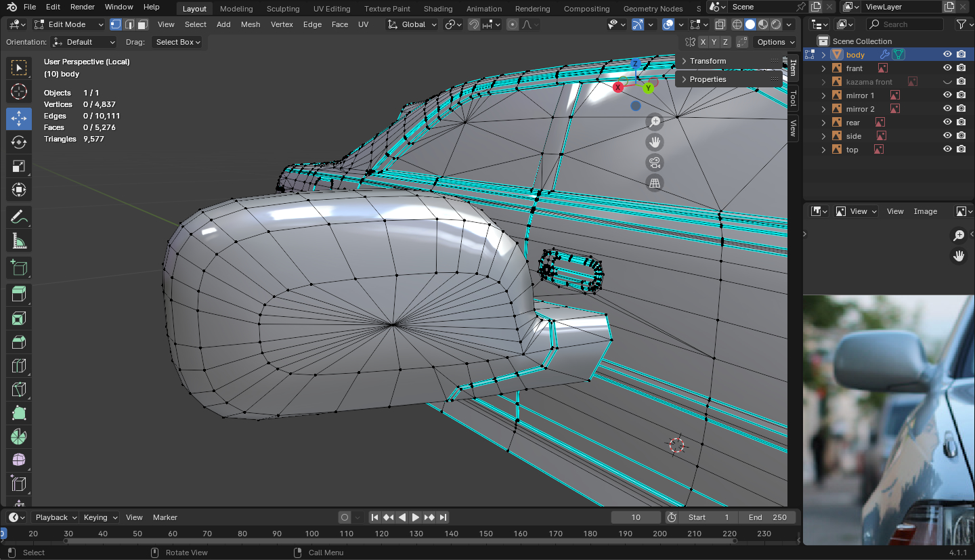975x560 pixels.
Task: Hide the body object in the outliner
Action: click(x=947, y=55)
